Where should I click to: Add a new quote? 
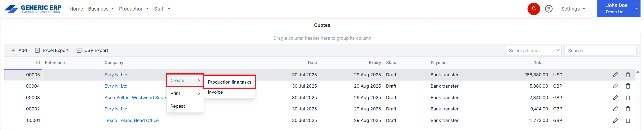pyautogui.click(x=19, y=50)
